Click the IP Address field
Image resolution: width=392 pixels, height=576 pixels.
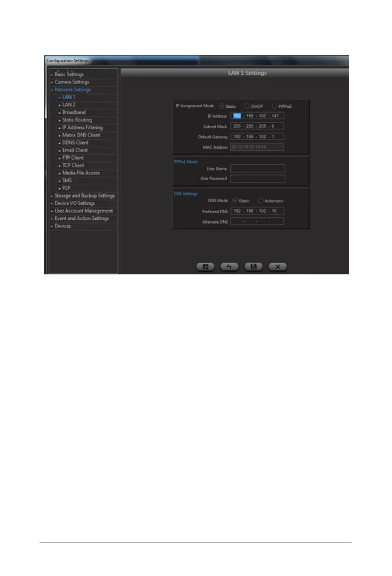pos(257,116)
